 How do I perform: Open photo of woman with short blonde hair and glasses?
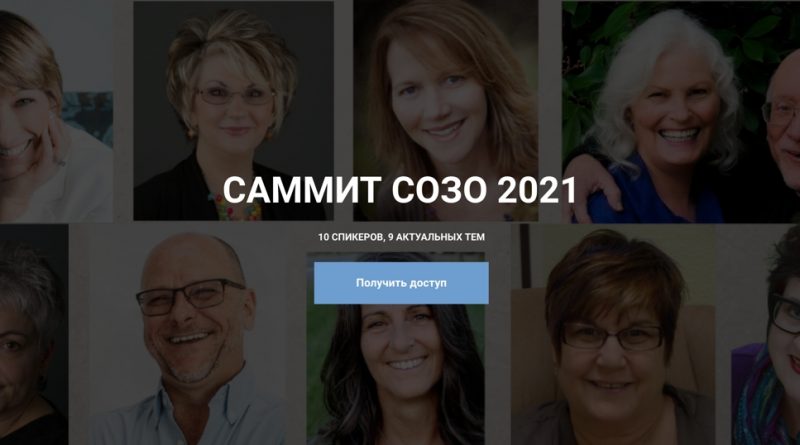tap(233, 111)
